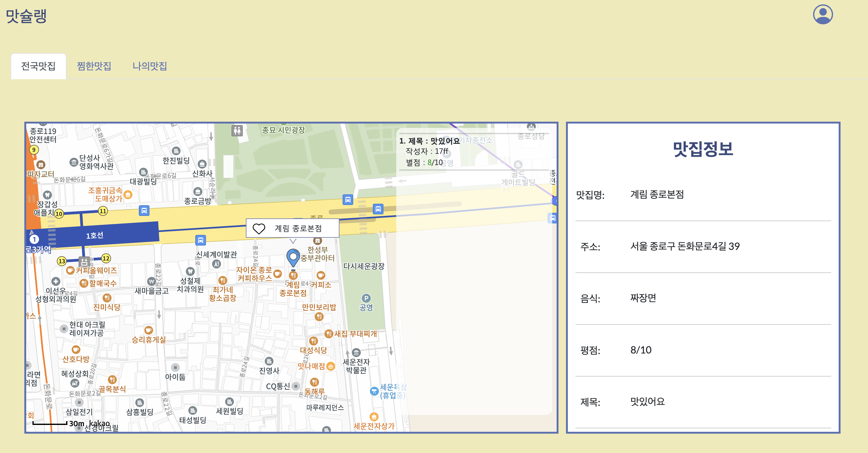The height and width of the screenshot is (453, 868).
Task: Click the 할매국수 restaurant icon
Action: click(84, 283)
